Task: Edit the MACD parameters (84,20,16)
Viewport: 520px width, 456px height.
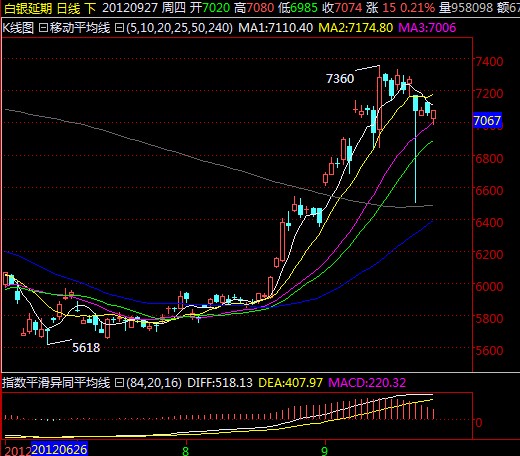Action: point(154,383)
